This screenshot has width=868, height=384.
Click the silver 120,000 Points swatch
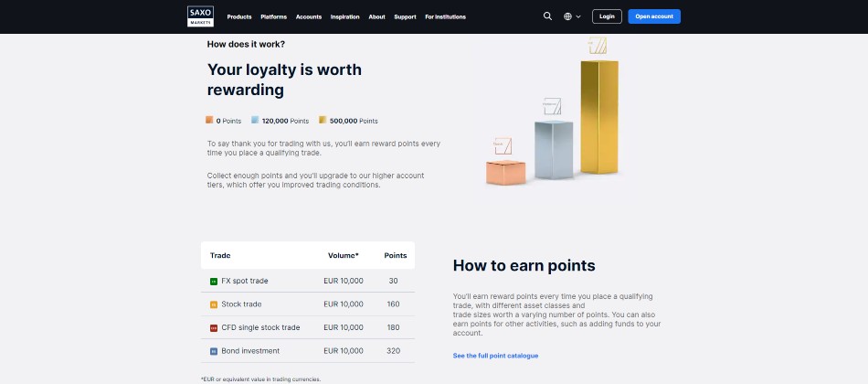(x=255, y=120)
